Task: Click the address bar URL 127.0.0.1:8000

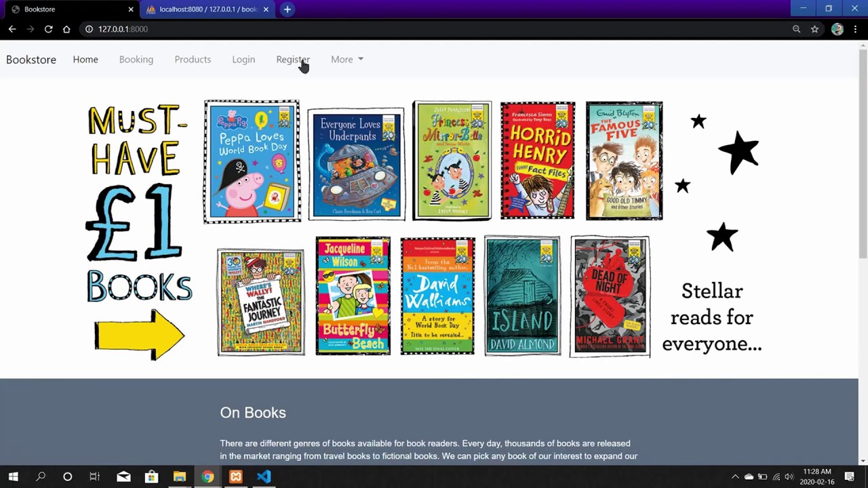Action: tap(123, 29)
